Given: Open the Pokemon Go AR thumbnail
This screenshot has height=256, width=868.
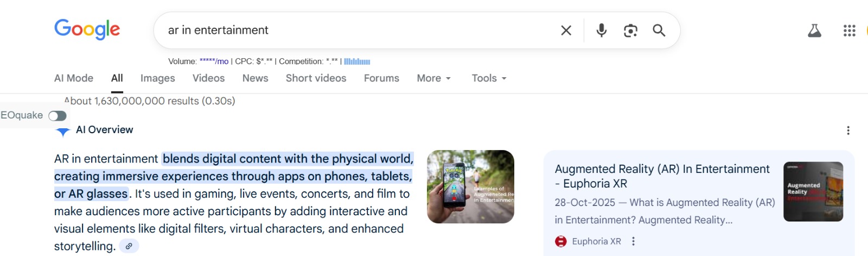Looking at the screenshot, I should click(470, 186).
